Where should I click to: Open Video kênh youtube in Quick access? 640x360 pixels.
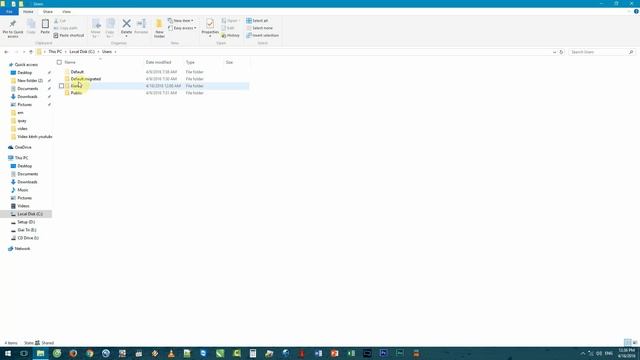pyautogui.click(x=35, y=137)
